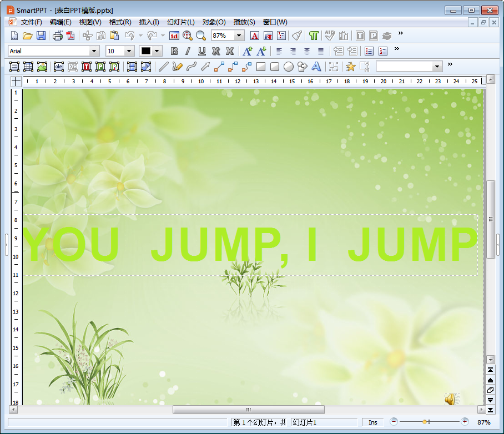This screenshot has width=504, height=434.
Task: Paste from clipboard using the Paste icon
Action: [114, 36]
